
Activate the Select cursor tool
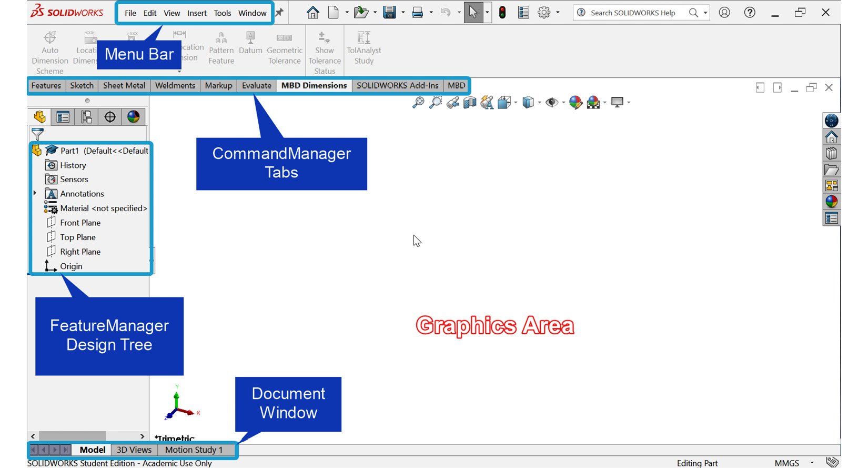473,12
